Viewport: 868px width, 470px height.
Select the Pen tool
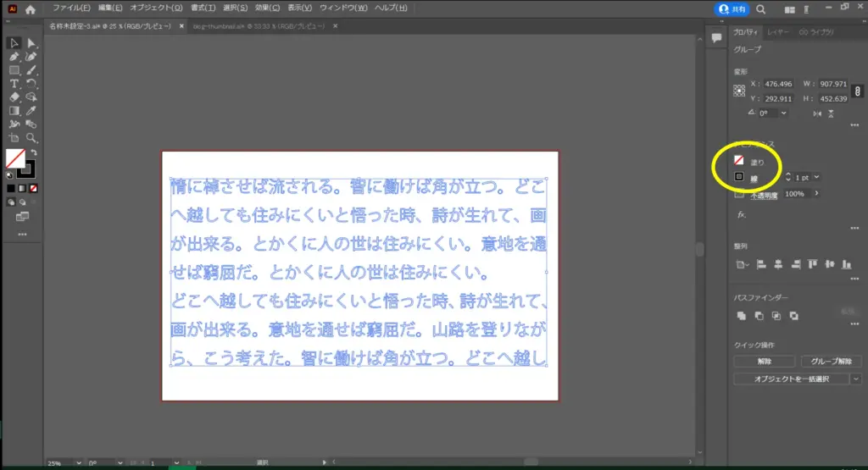coord(14,57)
